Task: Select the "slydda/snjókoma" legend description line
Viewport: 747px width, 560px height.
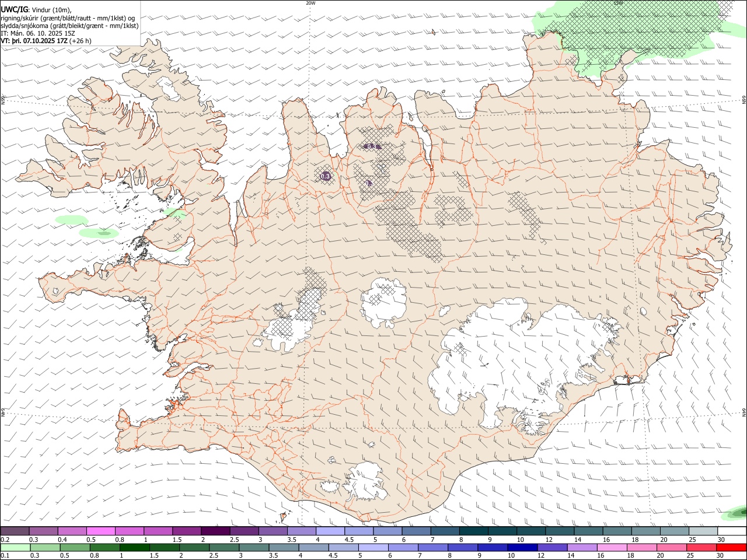Action: tap(69, 26)
